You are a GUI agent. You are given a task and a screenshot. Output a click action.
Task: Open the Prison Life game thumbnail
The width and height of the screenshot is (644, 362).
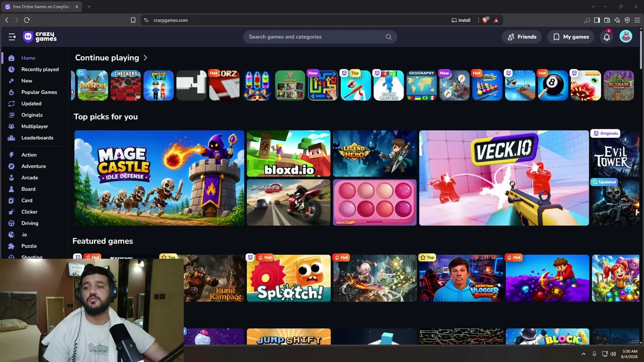coord(158,85)
